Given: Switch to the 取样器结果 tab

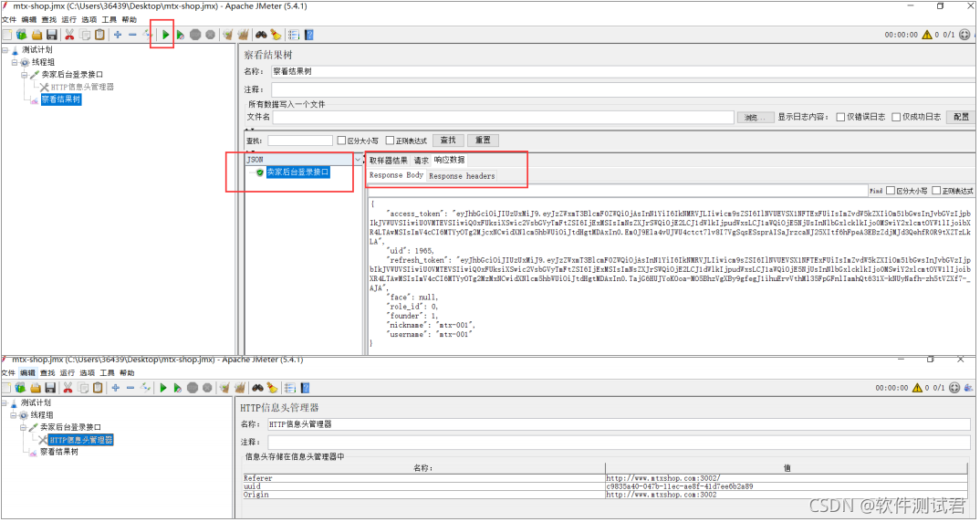Looking at the screenshot, I should 388,161.
